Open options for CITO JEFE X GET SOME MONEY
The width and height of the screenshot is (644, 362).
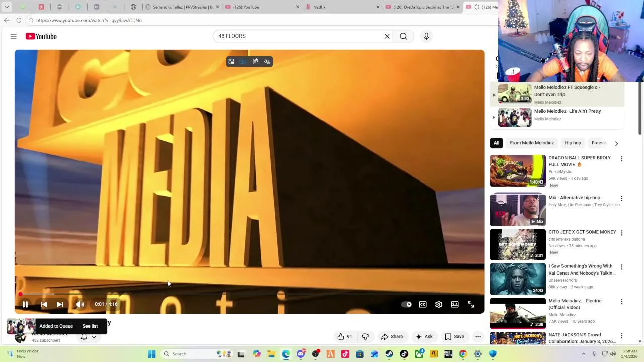[x=621, y=233]
